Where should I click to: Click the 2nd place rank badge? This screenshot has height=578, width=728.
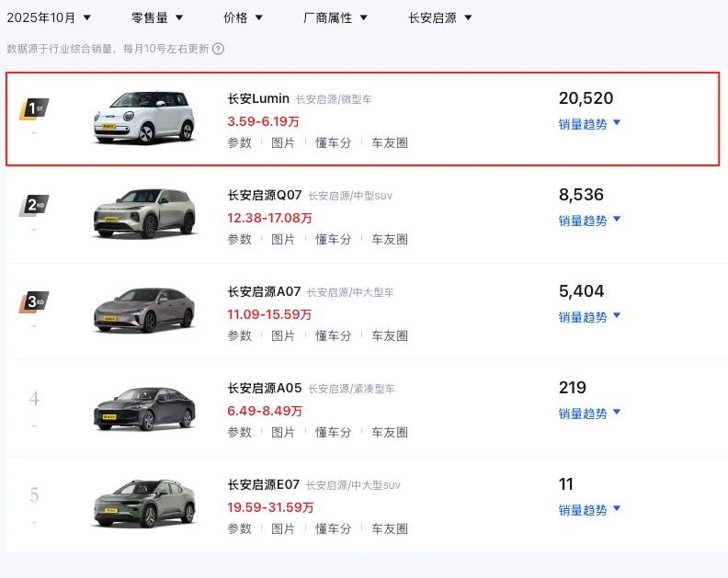[34, 205]
